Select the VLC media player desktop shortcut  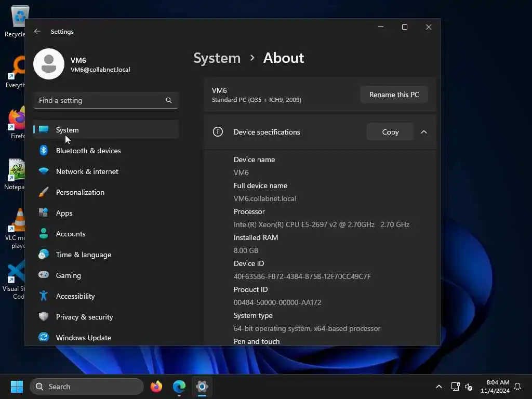(x=14, y=229)
